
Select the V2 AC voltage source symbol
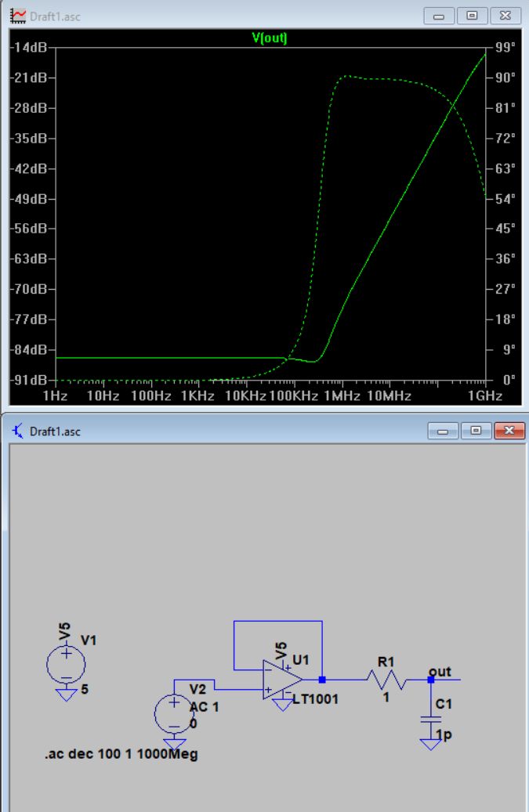tap(174, 714)
